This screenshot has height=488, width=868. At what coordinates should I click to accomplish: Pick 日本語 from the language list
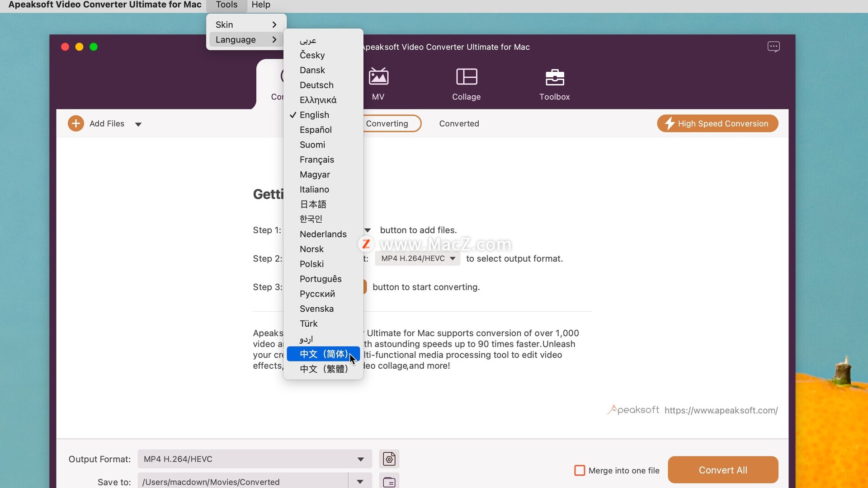click(323, 204)
